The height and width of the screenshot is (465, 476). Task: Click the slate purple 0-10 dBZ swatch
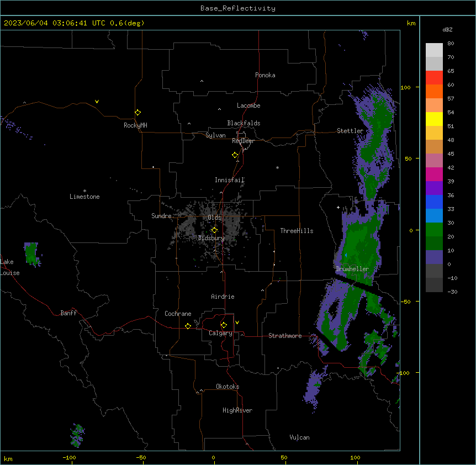click(x=434, y=257)
